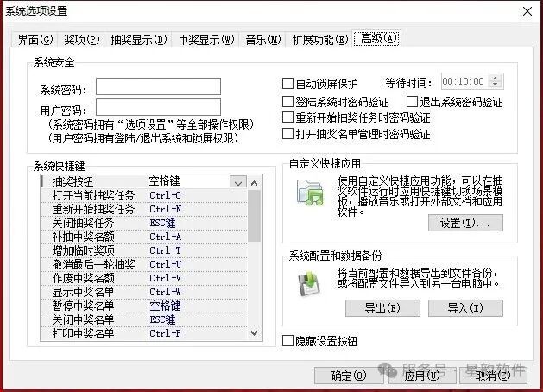
Task: Click the Ctrl+A shortcut cell
Action: click(198, 237)
